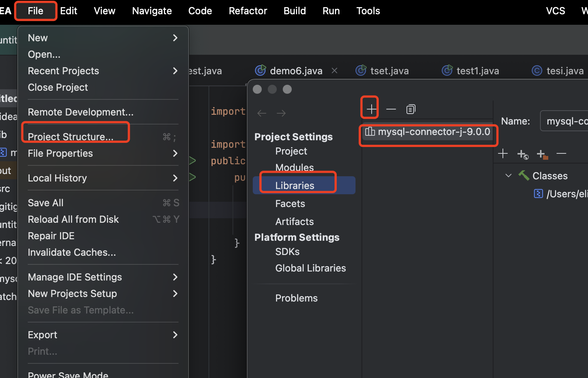Click the remove library minus icon

pyautogui.click(x=391, y=109)
